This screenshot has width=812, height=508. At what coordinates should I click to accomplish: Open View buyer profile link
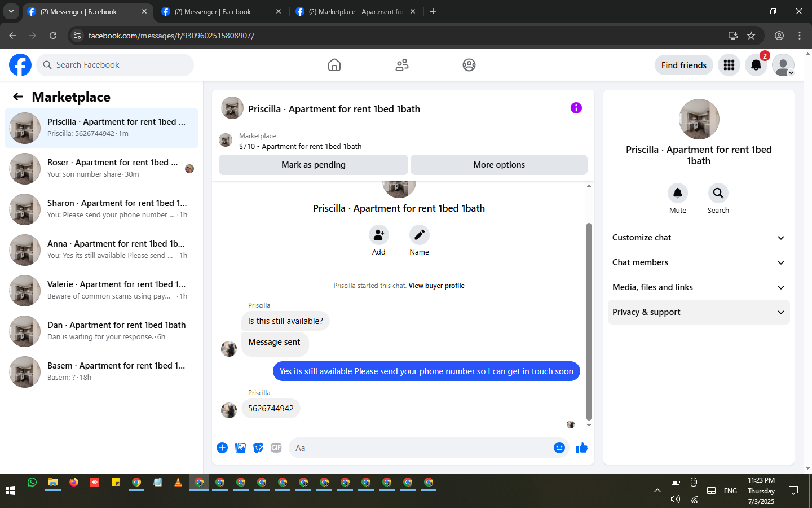point(436,286)
